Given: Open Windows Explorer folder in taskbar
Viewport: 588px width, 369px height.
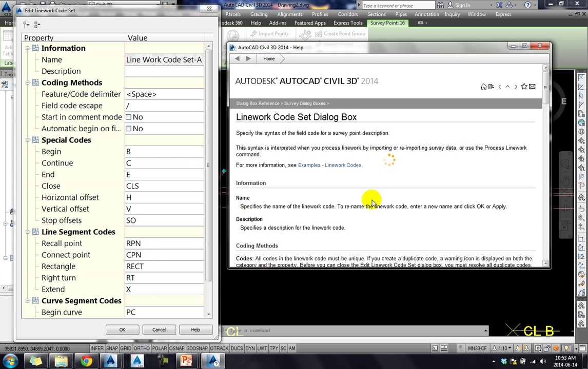Looking at the screenshot, I should [x=61, y=361].
